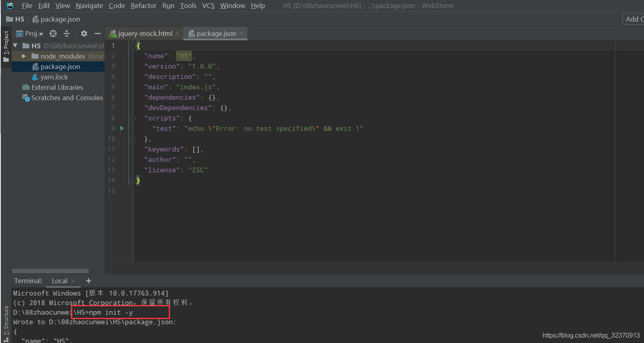Click the "test" script key on line 9
This screenshot has height=343, width=644.
[164, 128]
